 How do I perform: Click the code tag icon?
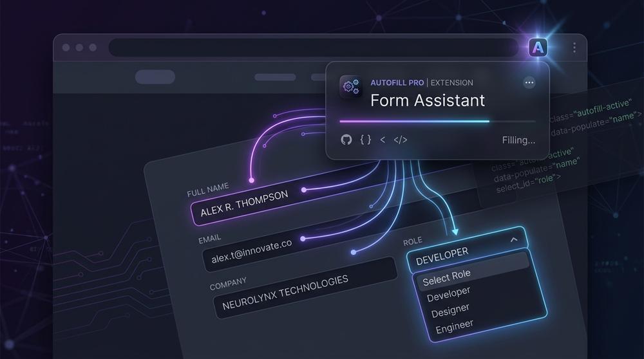click(401, 140)
